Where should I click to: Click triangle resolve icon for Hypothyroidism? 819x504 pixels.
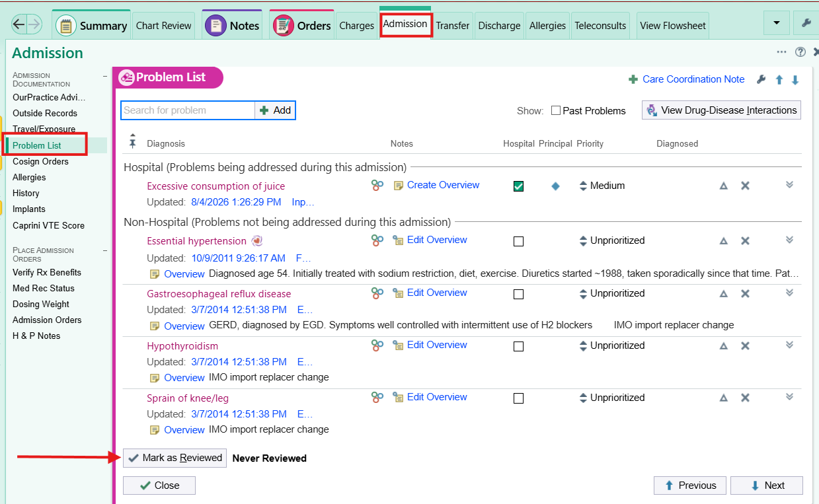click(724, 345)
